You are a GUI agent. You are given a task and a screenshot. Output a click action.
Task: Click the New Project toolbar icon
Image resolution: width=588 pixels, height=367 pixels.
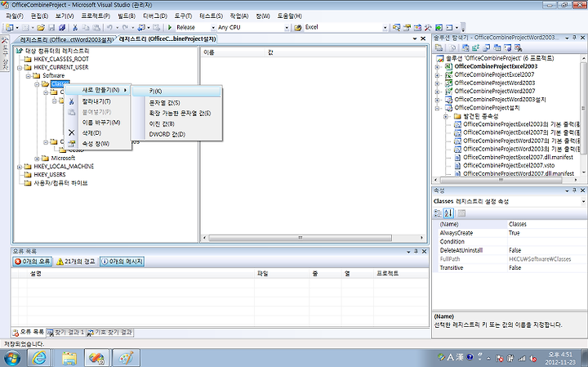pyautogui.click(x=9, y=28)
